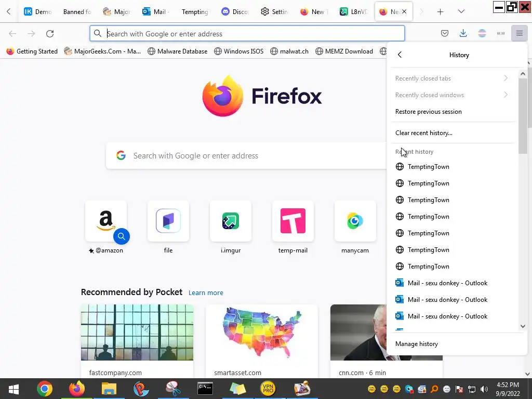Screen dimensions: 532x399
Task: Launch Chrome from the taskbar
Action: [x=45, y=389]
